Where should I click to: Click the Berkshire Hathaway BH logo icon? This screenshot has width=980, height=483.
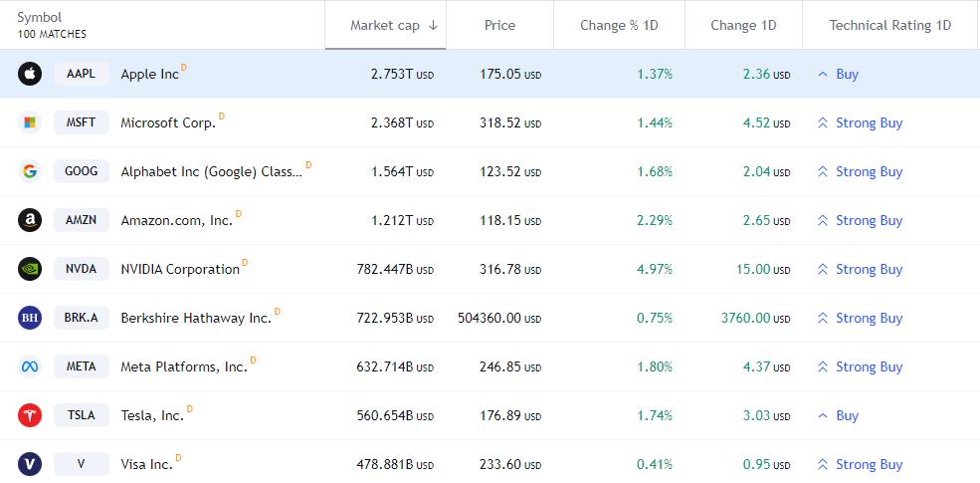tap(30, 318)
